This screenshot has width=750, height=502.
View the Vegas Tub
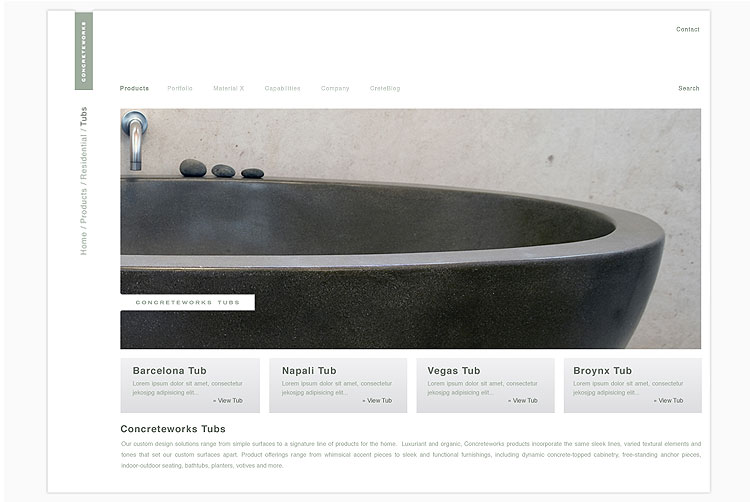tap(523, 401)
